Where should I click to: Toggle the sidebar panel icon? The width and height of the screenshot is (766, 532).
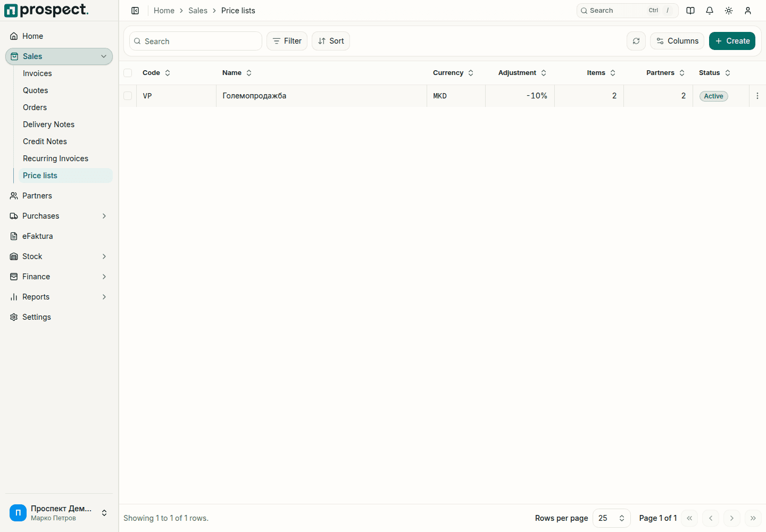(x=135, y=11)
